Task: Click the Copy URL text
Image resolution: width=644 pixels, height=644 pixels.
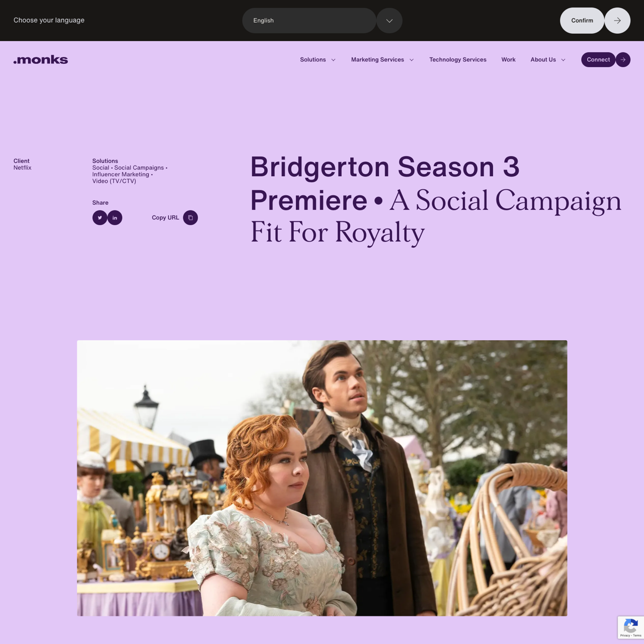Action: (166, 218)
